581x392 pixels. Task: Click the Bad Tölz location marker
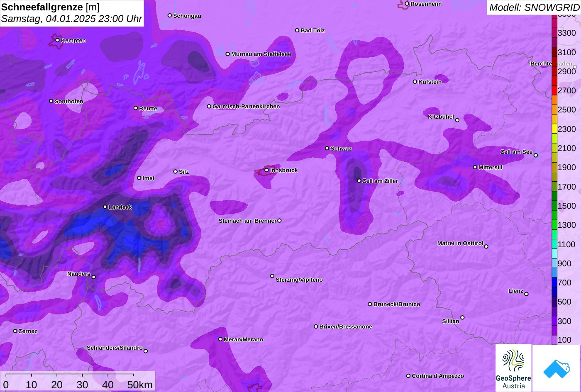click(297, 30)
